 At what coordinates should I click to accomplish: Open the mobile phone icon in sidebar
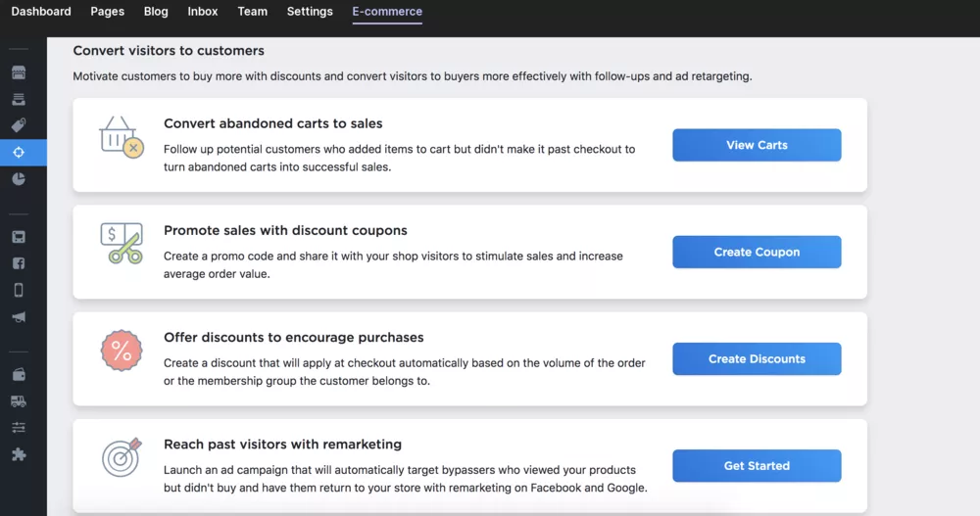tap(19, 290)
